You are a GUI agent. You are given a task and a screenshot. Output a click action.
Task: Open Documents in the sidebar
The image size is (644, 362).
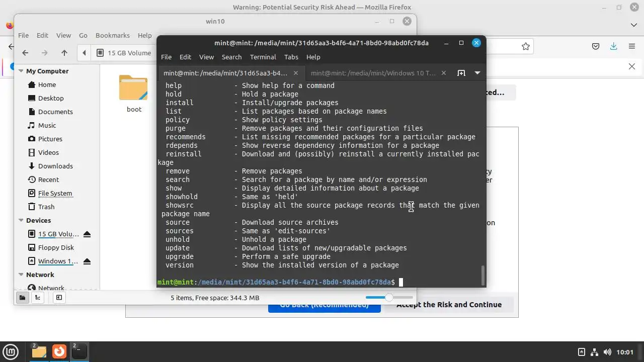(x=56, y=112)
